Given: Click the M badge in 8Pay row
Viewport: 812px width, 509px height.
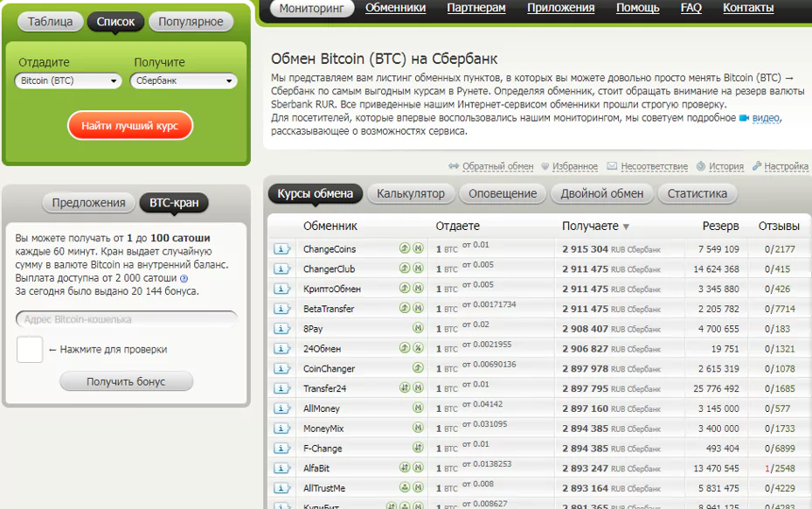Looking at the screenshot, I should pyautogui.click(x=418, y=328).
